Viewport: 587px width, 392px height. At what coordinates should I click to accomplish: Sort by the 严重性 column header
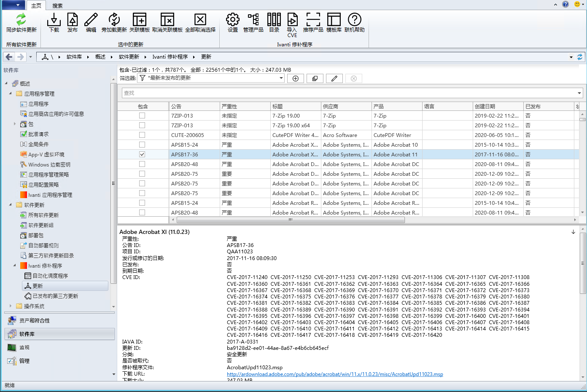[x=245, y=106]
